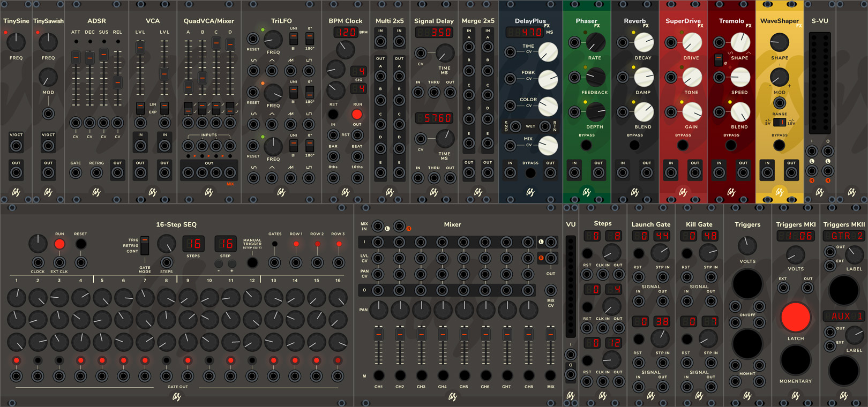Flip the 16-Step SEQ gate mode switch

[145, 247]
